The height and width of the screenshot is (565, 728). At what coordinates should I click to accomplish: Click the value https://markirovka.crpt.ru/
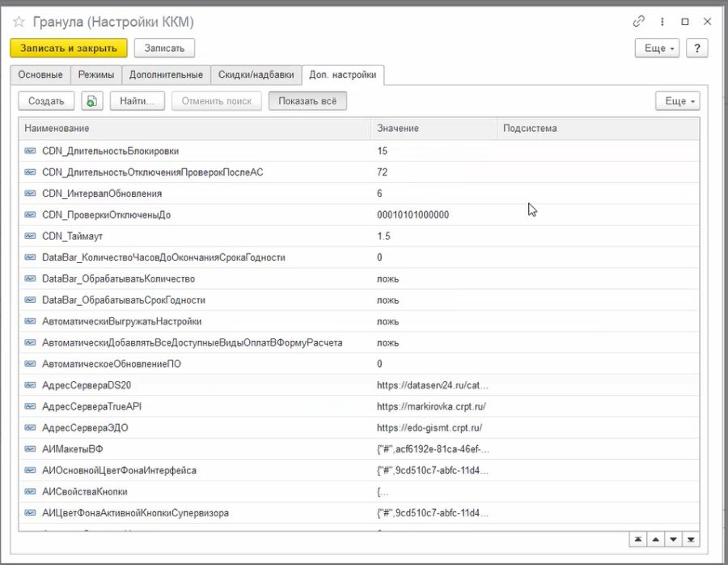[x=431, y=406]
